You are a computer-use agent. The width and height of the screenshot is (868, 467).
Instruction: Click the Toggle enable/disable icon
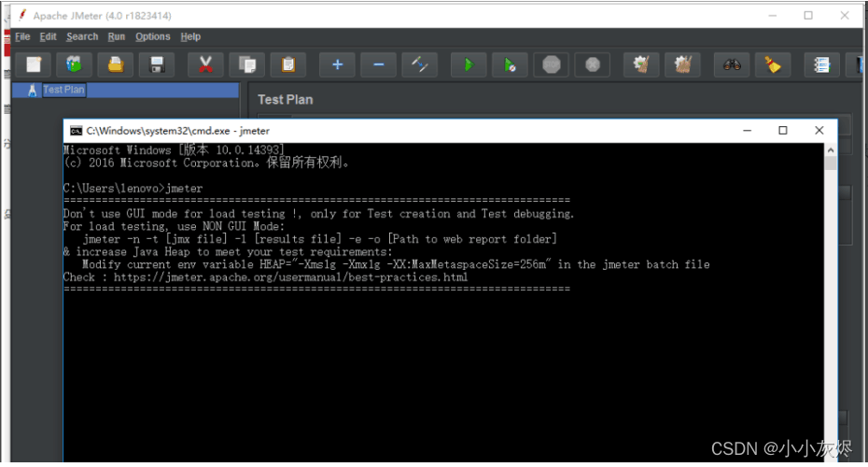420,64
